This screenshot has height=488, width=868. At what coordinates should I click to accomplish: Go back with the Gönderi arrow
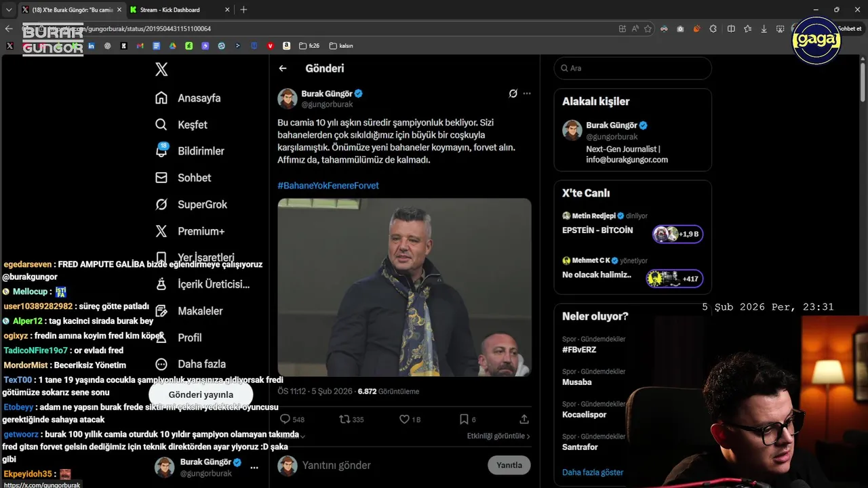[x=283, y=68]
